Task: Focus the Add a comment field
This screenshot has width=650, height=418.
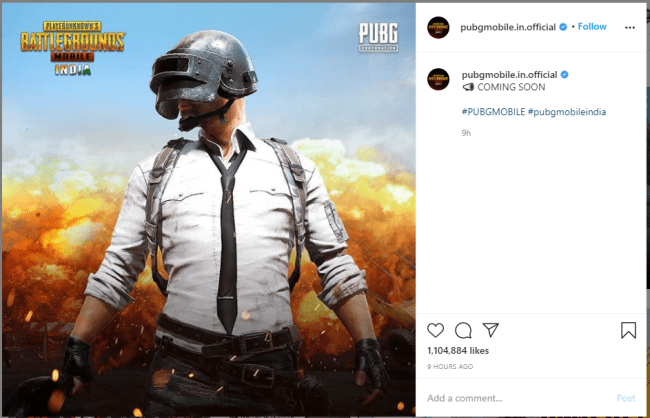Action: 518,398
